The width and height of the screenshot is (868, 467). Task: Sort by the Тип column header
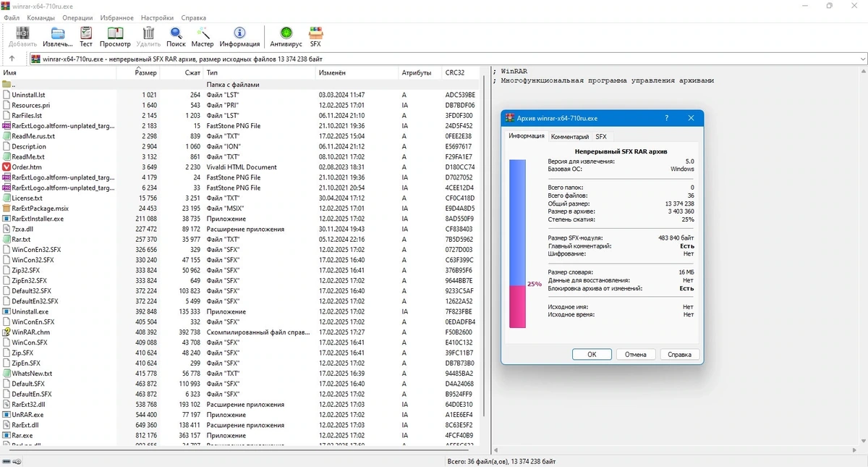(260, 73)
